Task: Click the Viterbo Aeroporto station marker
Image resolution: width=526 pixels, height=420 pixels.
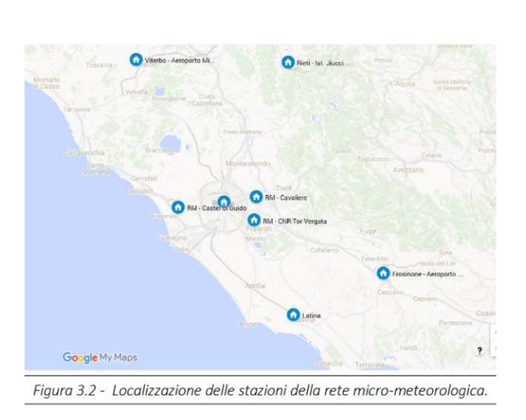Action: click(x=136, y=59)
